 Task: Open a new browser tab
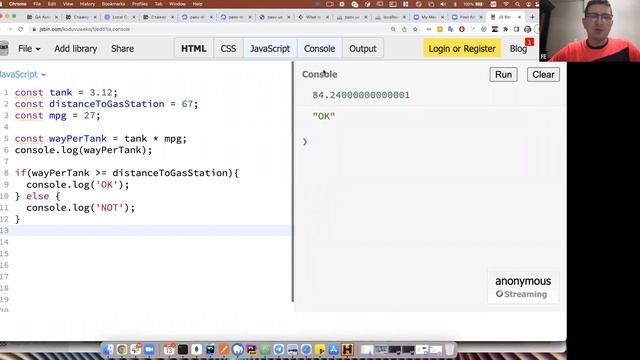(532, 17)
